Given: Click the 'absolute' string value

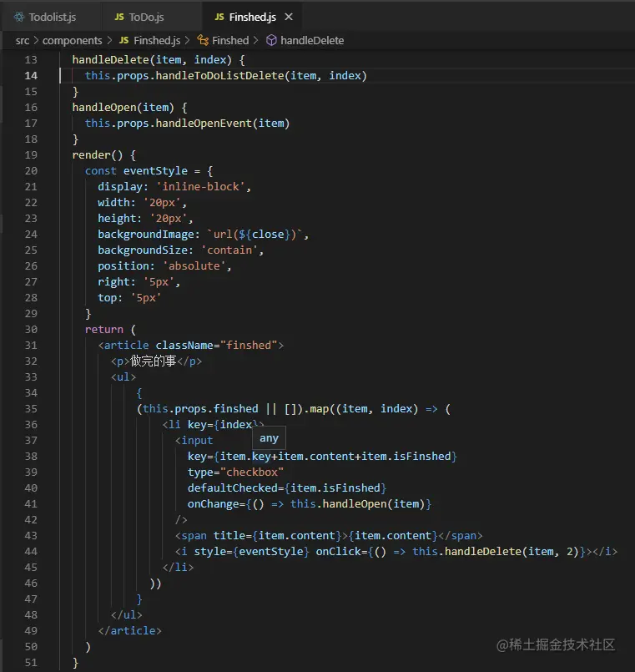Looking at the screenshot, I should coord(194,266).
